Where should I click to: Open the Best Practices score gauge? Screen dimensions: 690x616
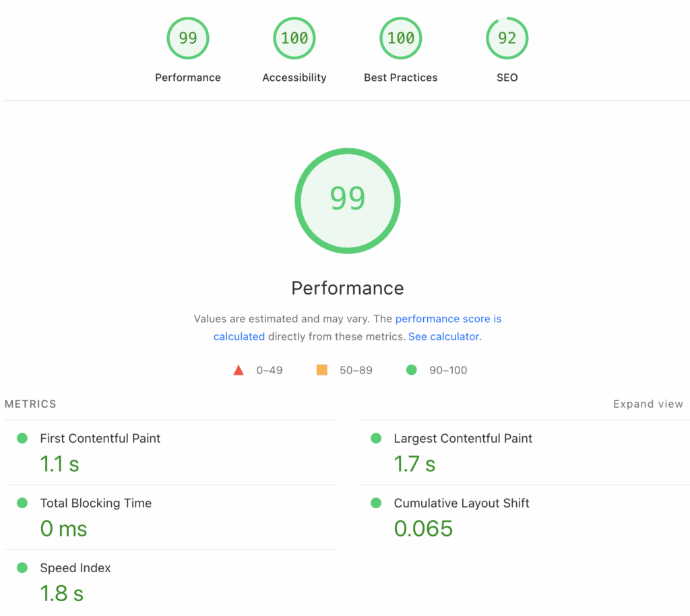coord(400,38)
